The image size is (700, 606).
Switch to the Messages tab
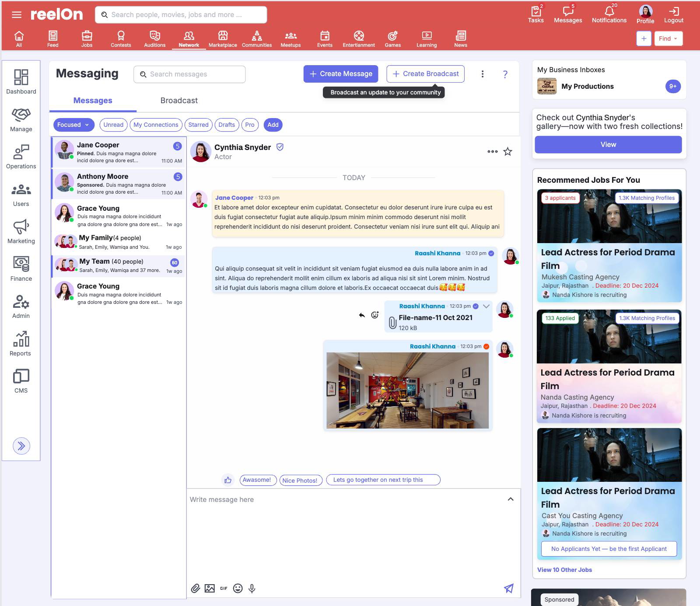(x=93, y=101)
